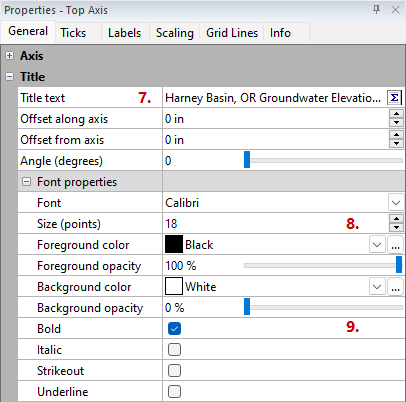Open the Grid Lines tab
Screen dimensions: 406x402
tap(232, 33)
